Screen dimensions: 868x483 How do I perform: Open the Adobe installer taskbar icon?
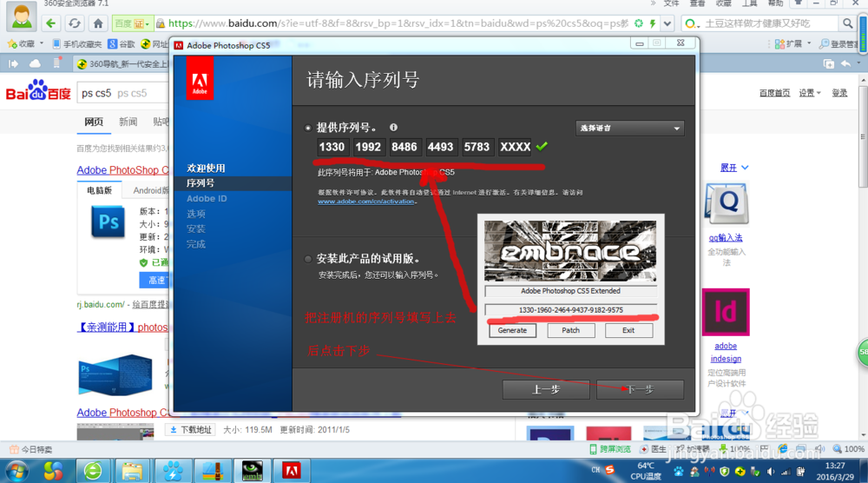[x=291, y=471]
